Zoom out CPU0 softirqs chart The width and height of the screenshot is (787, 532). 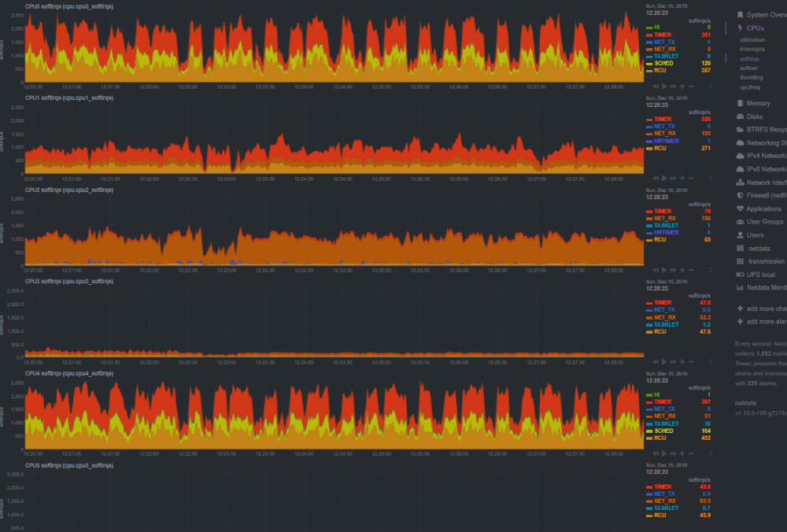click(691, 87)
